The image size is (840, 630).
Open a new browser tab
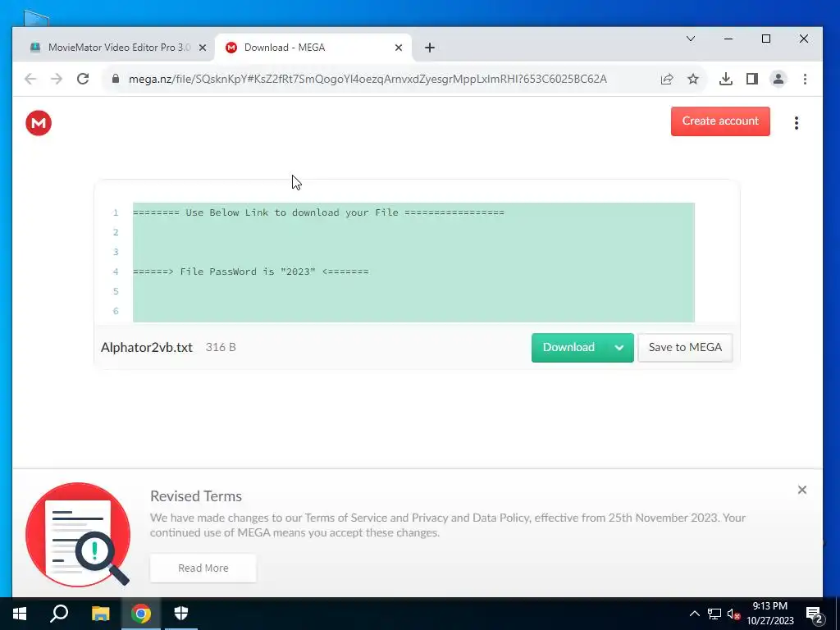point(430,48)
